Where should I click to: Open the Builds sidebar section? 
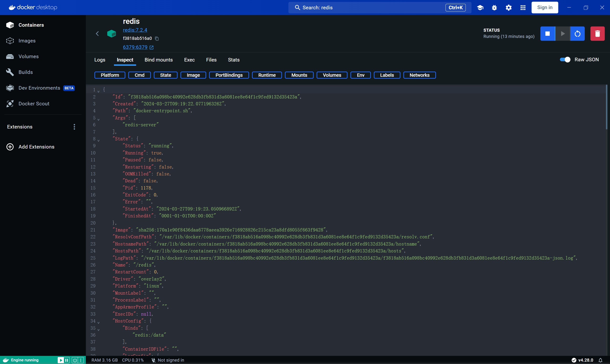[26, 72]
